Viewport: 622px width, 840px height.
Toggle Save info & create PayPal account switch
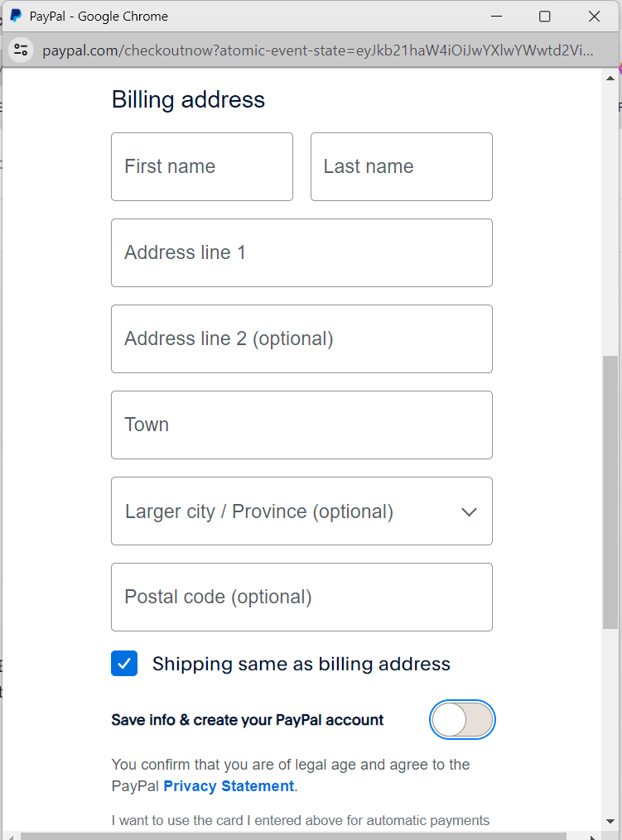[462, 719]
